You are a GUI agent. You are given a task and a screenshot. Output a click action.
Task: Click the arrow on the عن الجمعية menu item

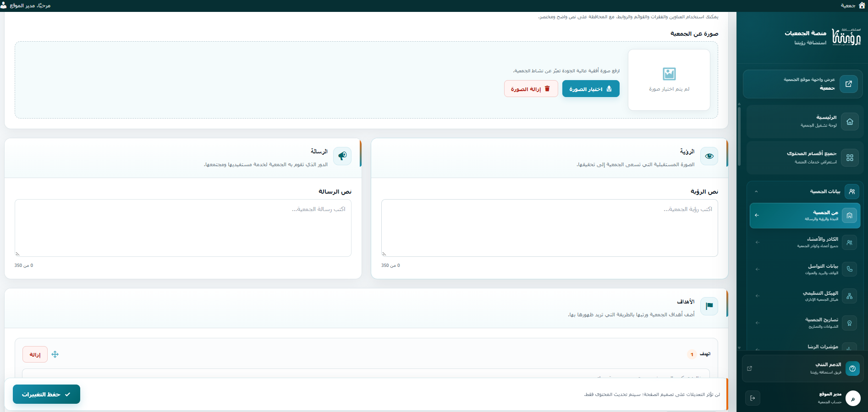pos(757,215)
